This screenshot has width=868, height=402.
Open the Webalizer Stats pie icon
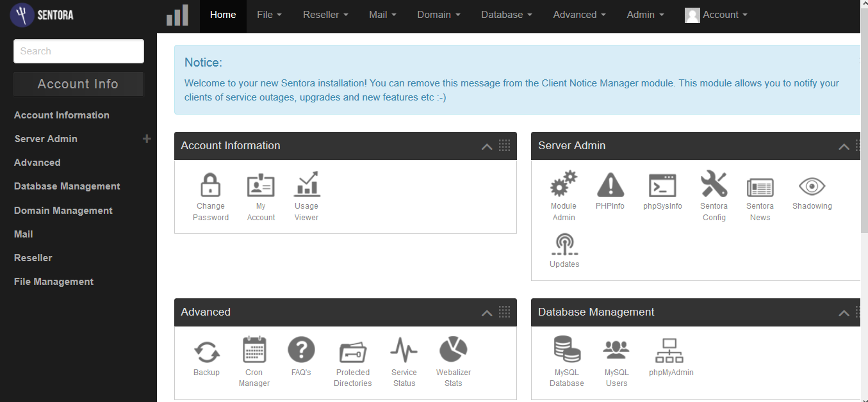click(x=454, y=350)
